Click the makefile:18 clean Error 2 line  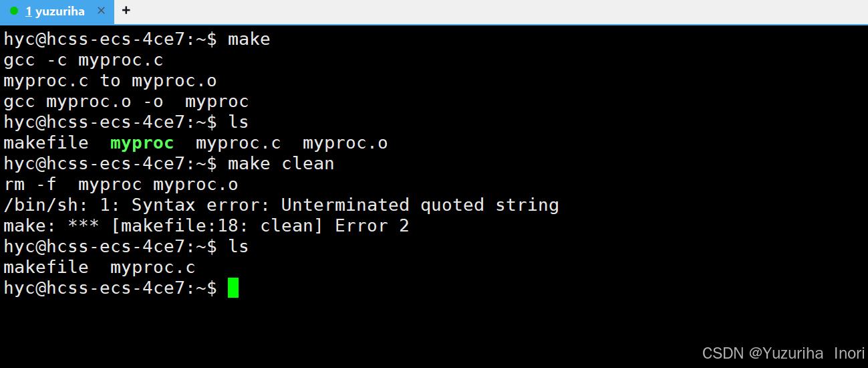click(206, 225)
